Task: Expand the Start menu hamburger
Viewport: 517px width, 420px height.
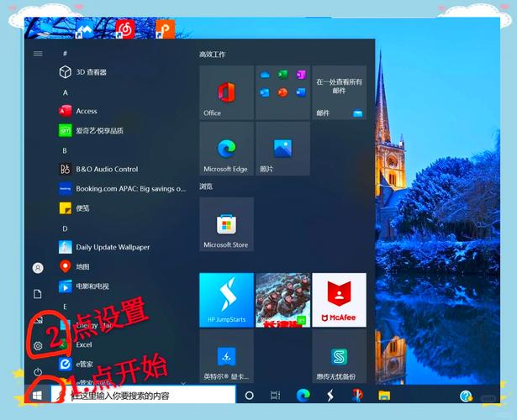Action: [38, 54]
